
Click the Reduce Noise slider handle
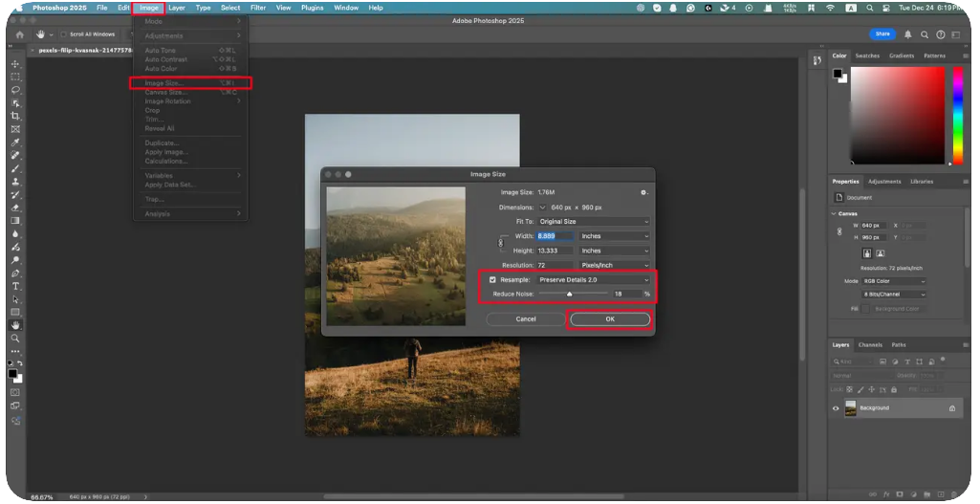coord(570,294)
